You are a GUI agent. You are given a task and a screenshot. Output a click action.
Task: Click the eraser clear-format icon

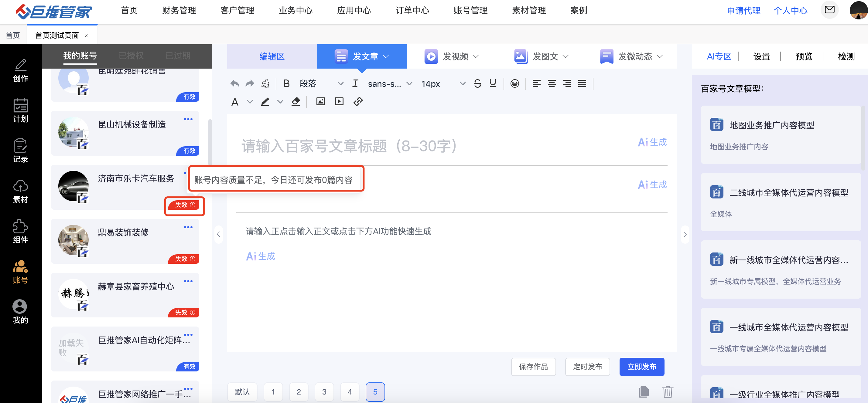point(296,102)
